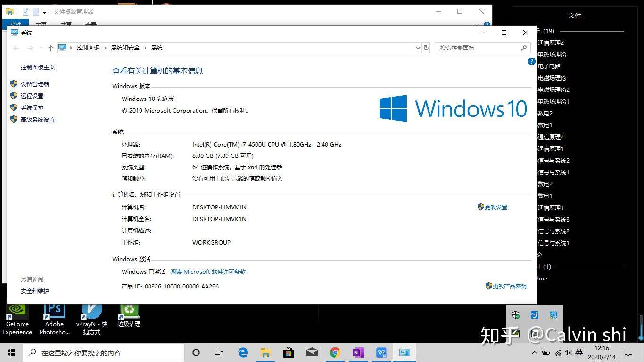Click the 更改产品密钥 link
The width and height of the screenshot is (644, 362).
(x=510, y=286)
